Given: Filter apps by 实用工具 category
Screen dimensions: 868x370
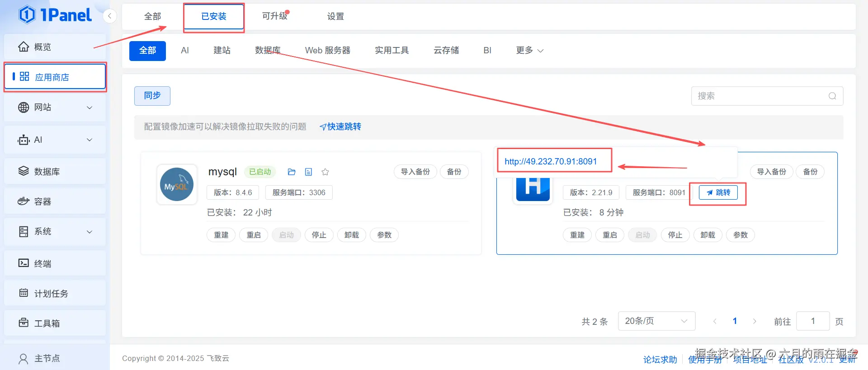Looking at the screenshot, I should (x=392, y=51).
